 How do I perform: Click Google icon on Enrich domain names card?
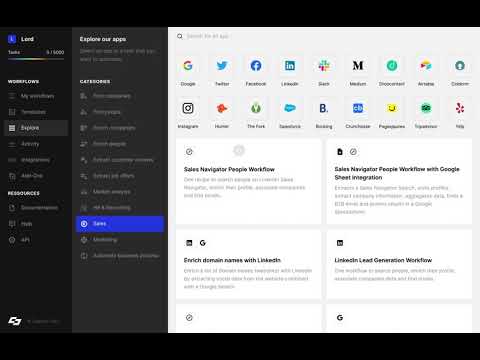click(x=203, y=243)
